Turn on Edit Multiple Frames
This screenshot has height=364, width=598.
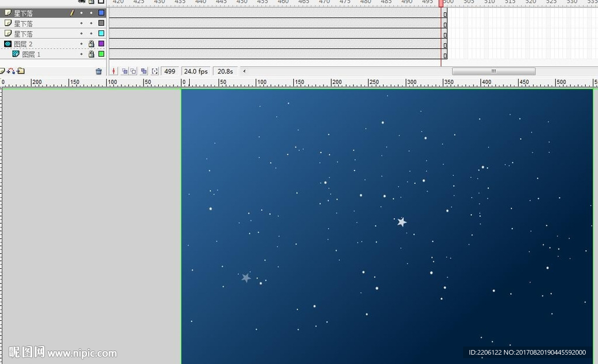[144, 71]
